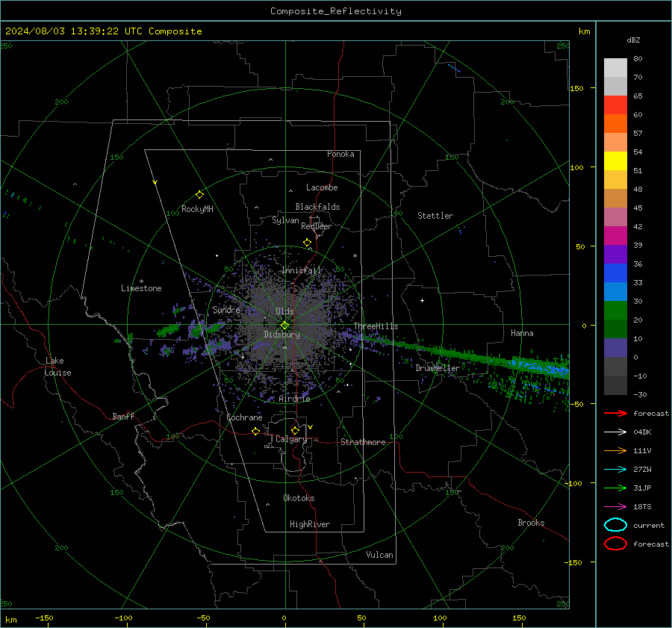This screenshot has height=628, width=672.
Task: Click the Olds label near radar center
Action: point(284,311)
